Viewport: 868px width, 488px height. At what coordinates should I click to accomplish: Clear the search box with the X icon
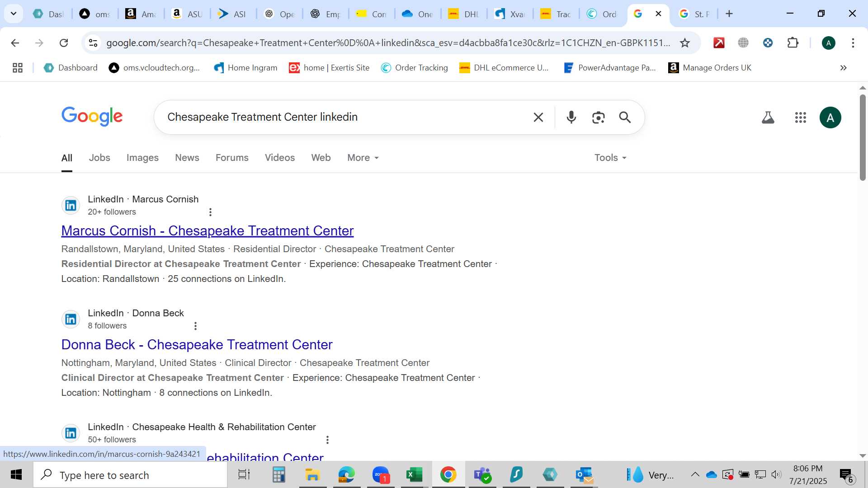(x=538, y=117)
